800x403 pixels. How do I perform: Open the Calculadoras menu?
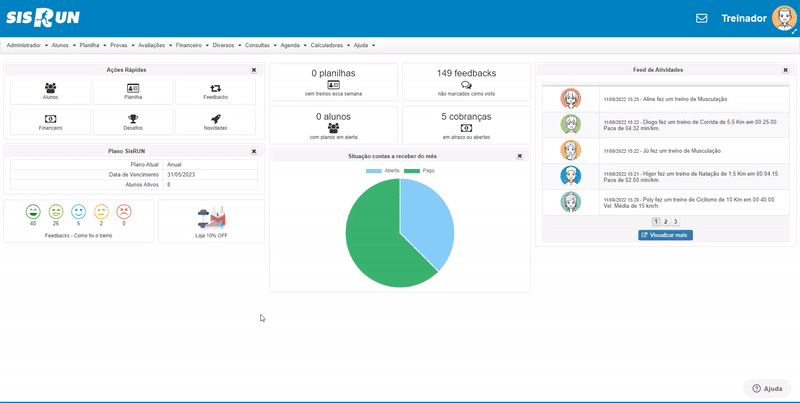[331, 45]
